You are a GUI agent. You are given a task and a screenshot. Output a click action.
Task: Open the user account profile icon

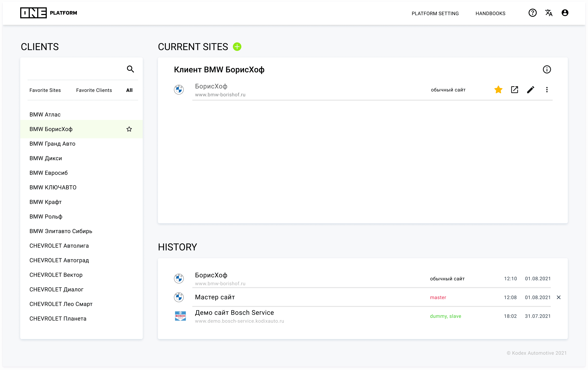(565, 13)
